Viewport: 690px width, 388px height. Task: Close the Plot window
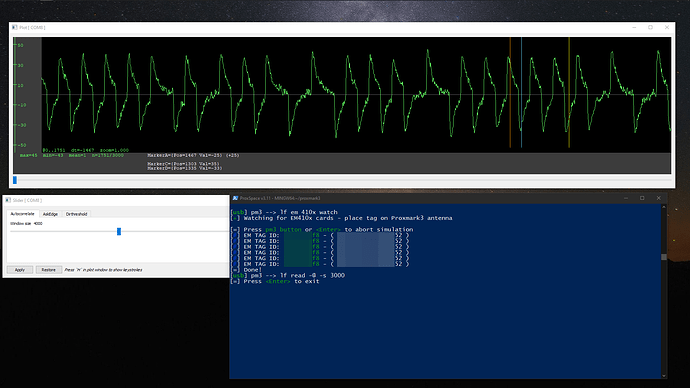(x=667, y=27)
